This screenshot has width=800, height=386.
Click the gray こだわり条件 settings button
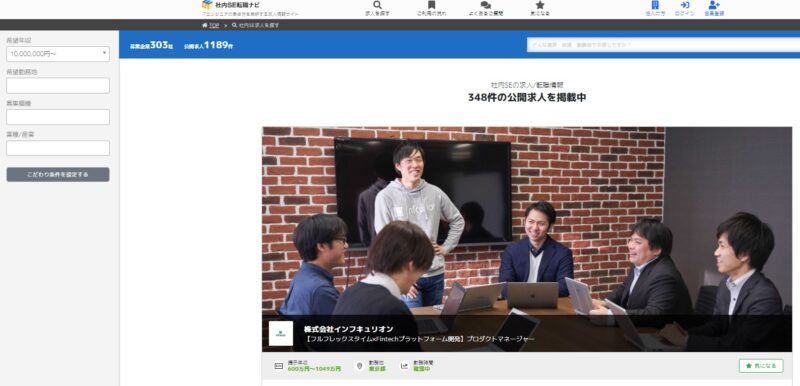pyautogui.click(x=58, y=174)
